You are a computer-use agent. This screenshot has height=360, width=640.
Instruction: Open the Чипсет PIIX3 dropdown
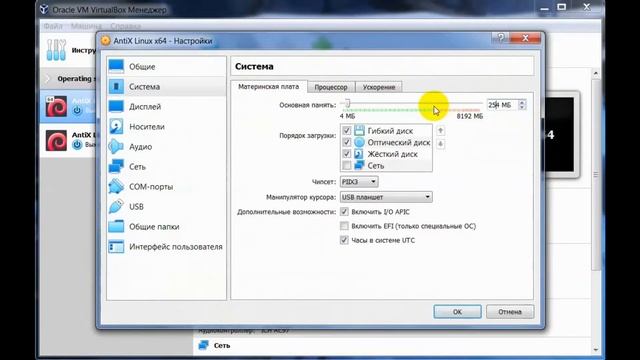(359, 182)
